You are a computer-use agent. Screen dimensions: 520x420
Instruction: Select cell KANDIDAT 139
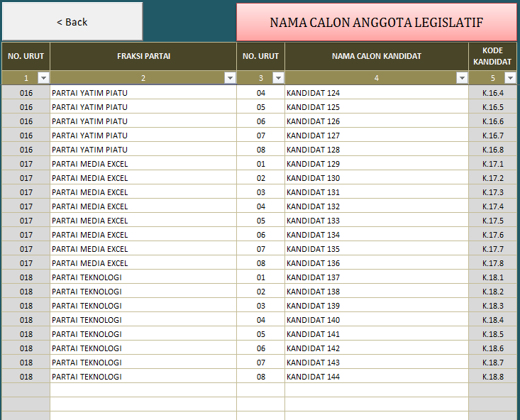click(x=377, y=306)
